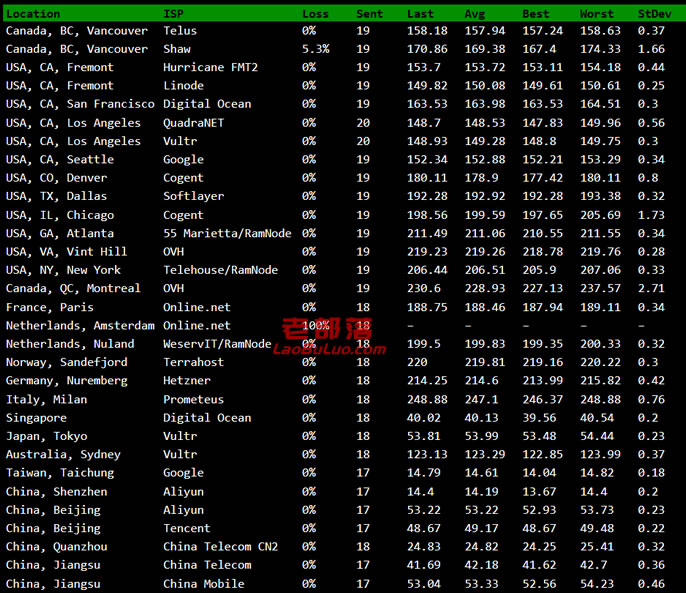
Task: Click the 2.71 StDev value
Action: pyautogui.click(x=651, y=289)
